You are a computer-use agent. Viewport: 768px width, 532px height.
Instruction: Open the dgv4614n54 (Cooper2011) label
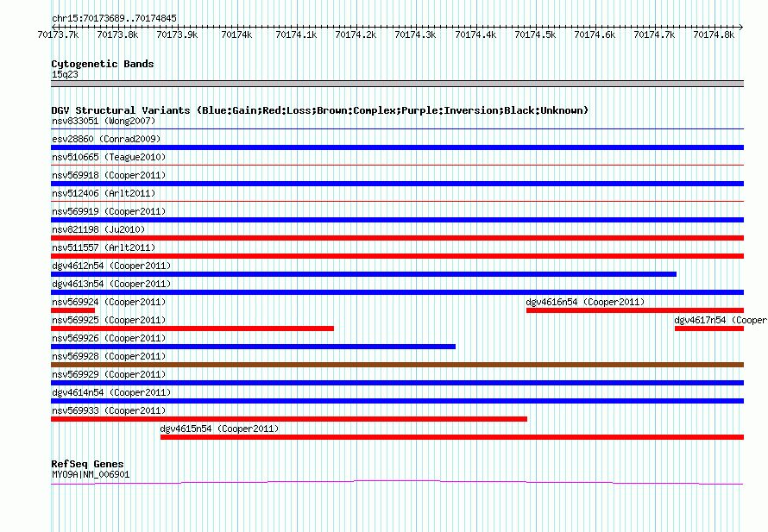point(111,392)
